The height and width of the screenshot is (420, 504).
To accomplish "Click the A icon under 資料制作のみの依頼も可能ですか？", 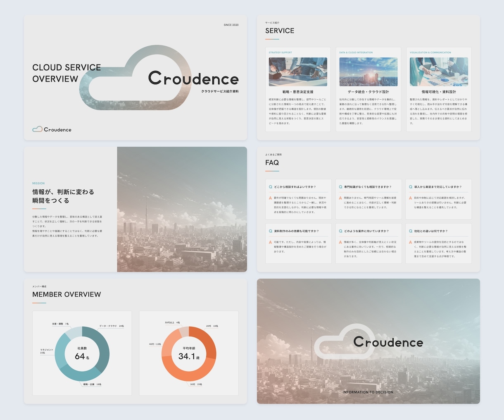I will point(271,242).
